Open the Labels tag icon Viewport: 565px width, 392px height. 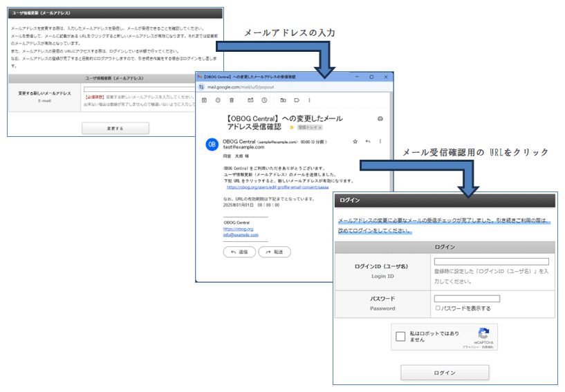tap(297, 100)
